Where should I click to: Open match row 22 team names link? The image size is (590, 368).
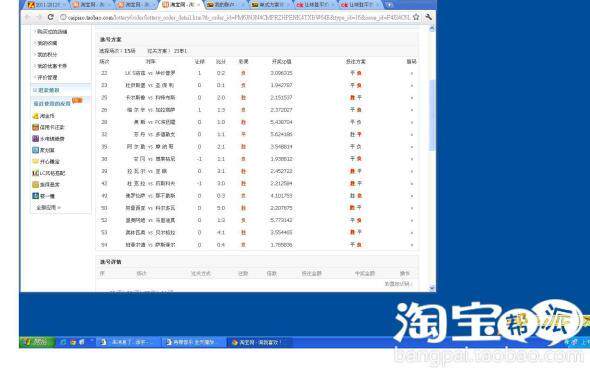150,73
